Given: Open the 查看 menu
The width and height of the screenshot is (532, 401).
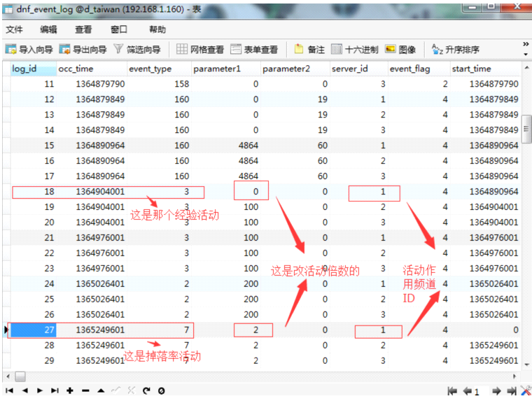Looking at the screenshot, I should 83,29.
